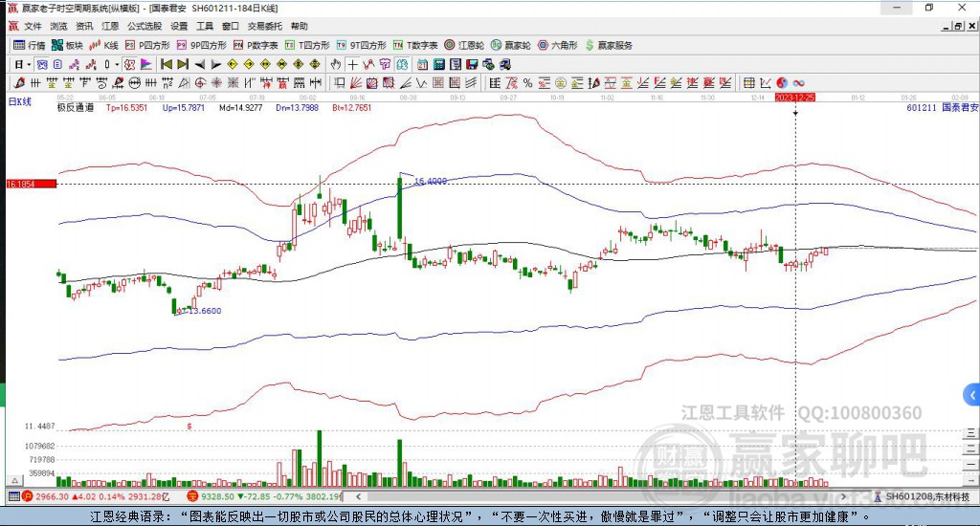Open the calculator icon in toolbar

438,64
